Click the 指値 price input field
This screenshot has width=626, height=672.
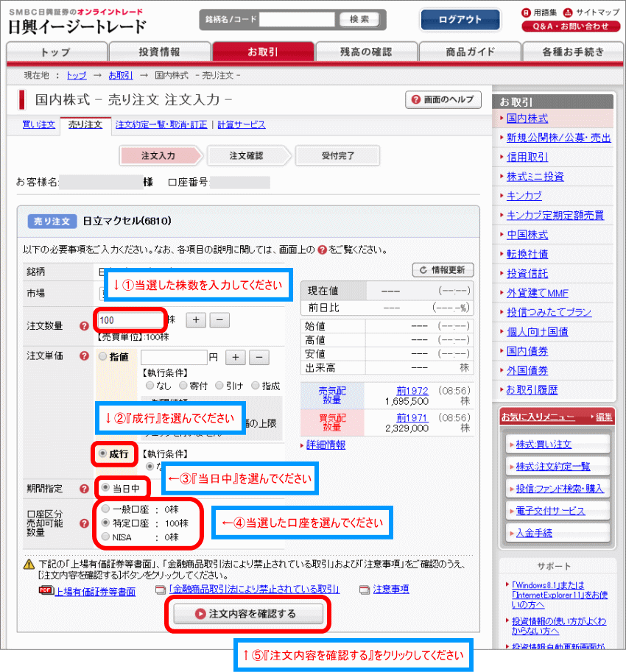[x=174, y=357]
